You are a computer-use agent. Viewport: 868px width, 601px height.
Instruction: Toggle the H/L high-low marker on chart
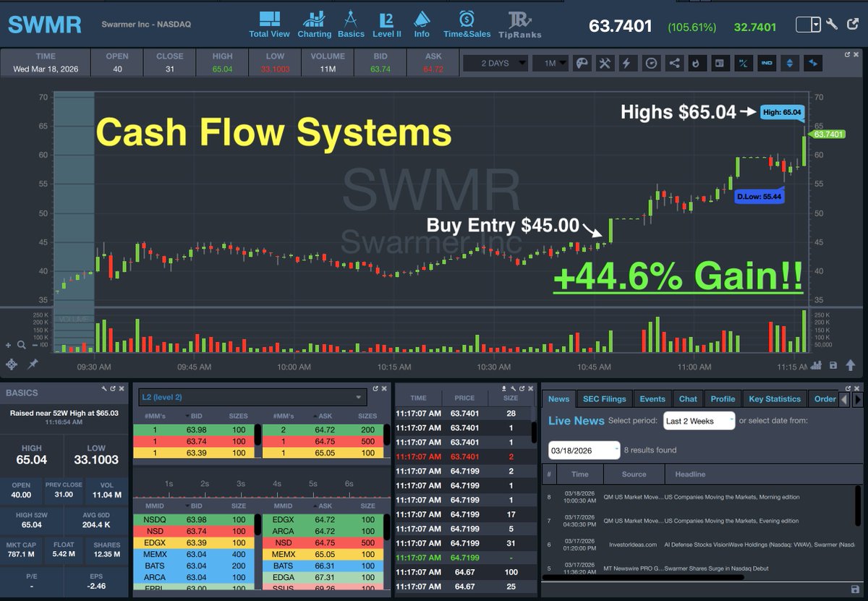(743, 63)
